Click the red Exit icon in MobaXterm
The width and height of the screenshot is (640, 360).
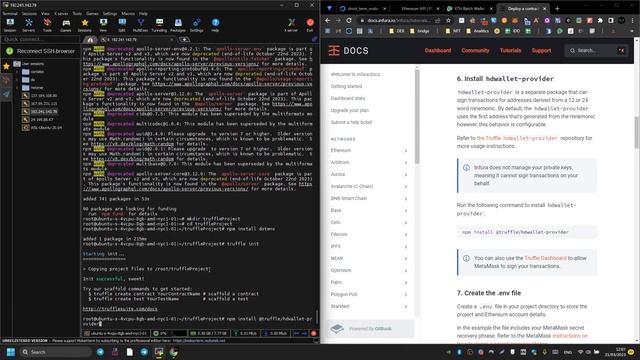click(x=310, y=25)
